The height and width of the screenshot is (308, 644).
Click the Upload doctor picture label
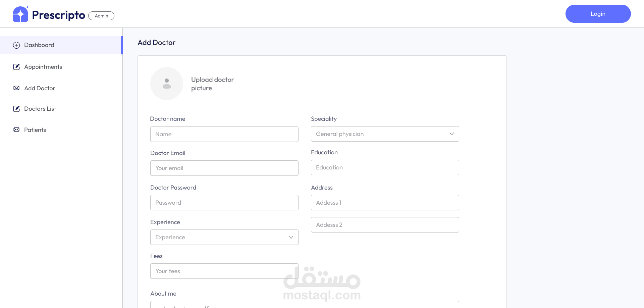pos(212,84)
